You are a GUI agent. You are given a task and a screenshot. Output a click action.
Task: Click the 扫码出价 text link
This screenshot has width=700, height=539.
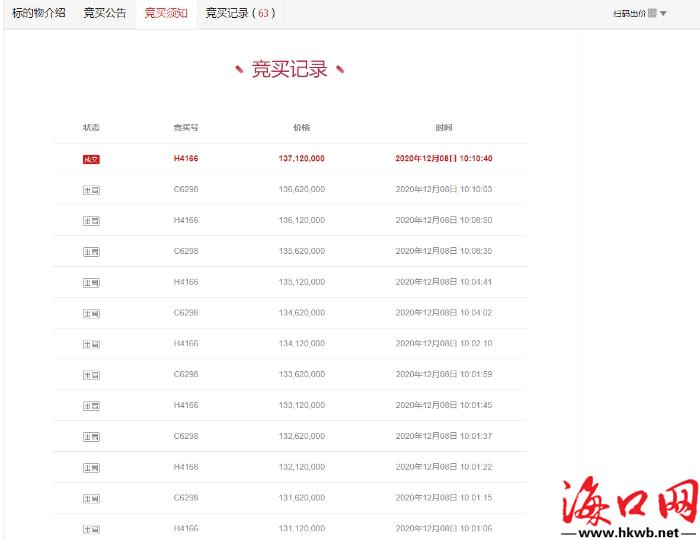click(x=628, y=14)
